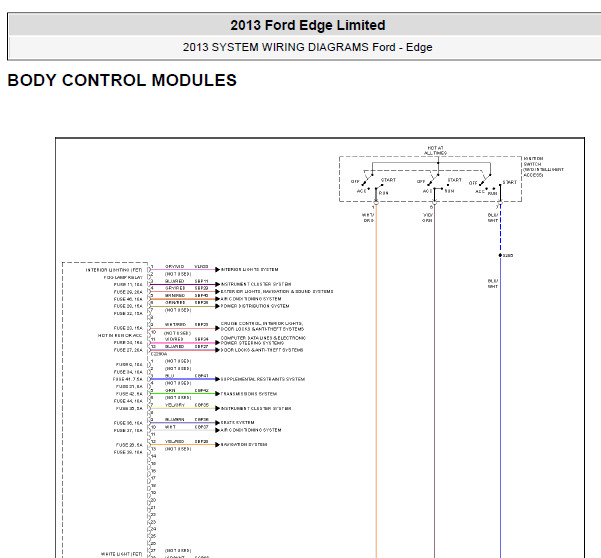Click the 'GRY/VIO' wire color label on pin 1
The height and width of the screenshot is (558, 601).
pos(174,266)
